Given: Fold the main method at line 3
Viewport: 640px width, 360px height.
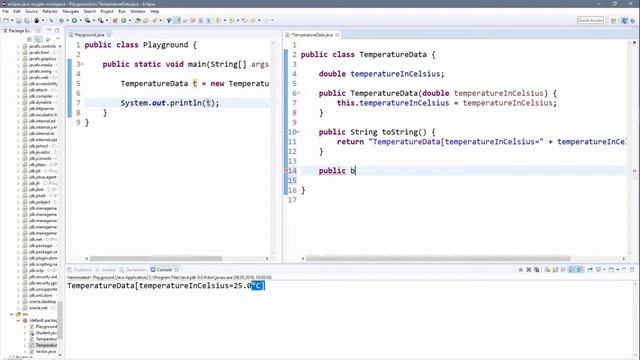Looking at the screenshot, I should point(82,64).
